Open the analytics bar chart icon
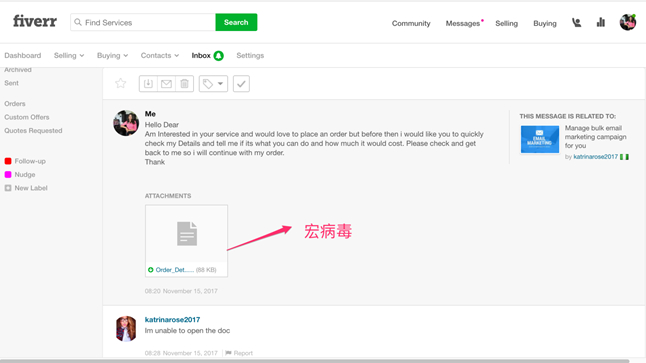Screen dimensions: 646x363 (x=601, y=22)
